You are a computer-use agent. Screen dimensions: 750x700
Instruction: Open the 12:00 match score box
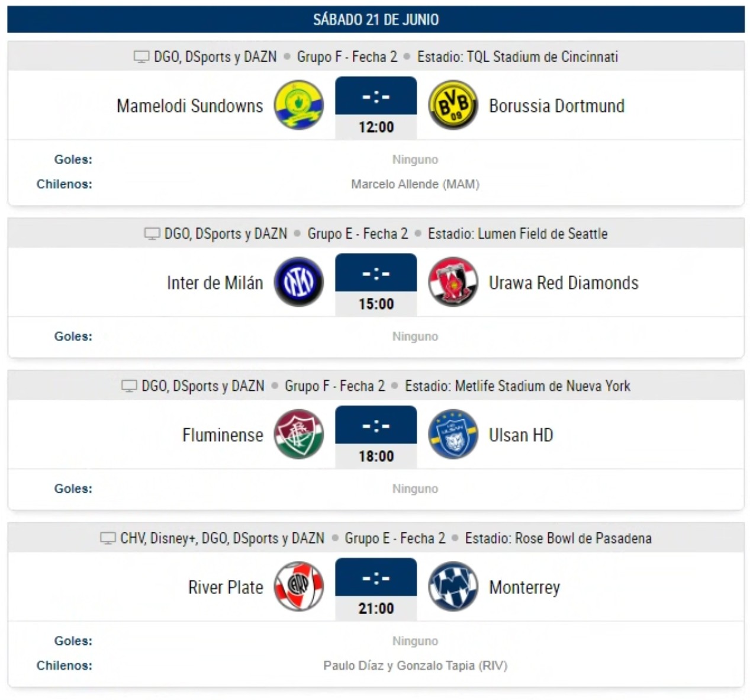376,108
